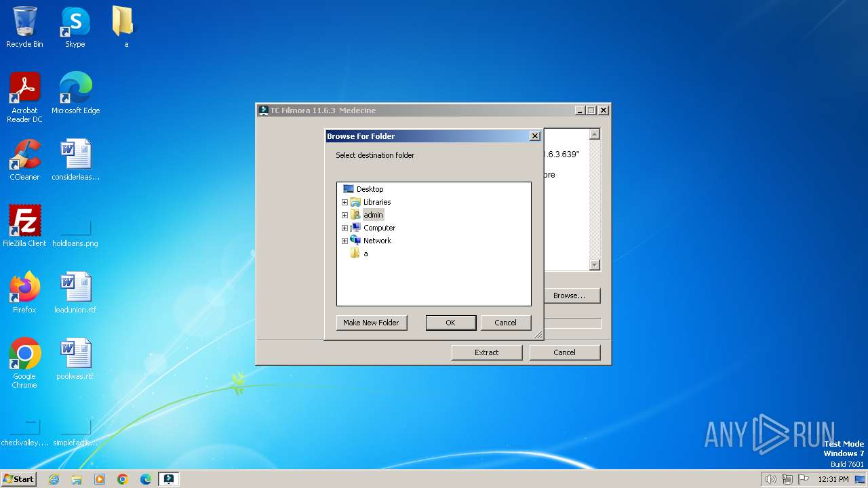
Task: Launch Firefox desktop shortcut
Action: (24, 293)
